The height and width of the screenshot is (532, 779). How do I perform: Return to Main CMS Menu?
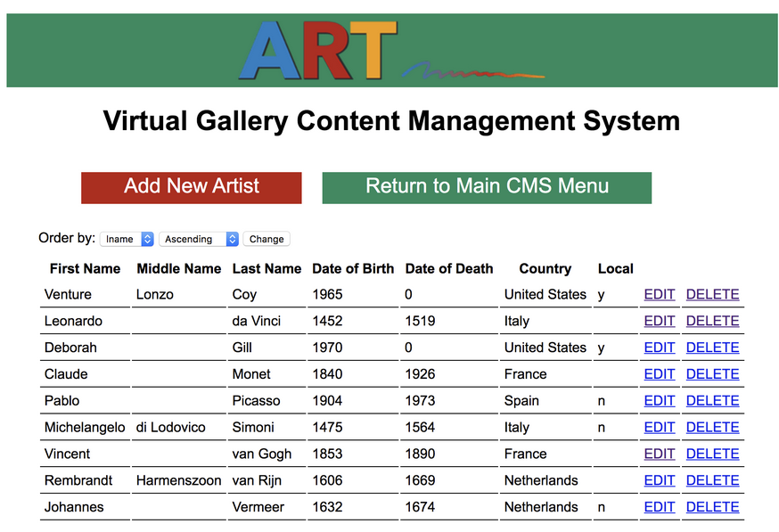pyautogui.click(x=487, y=188)
